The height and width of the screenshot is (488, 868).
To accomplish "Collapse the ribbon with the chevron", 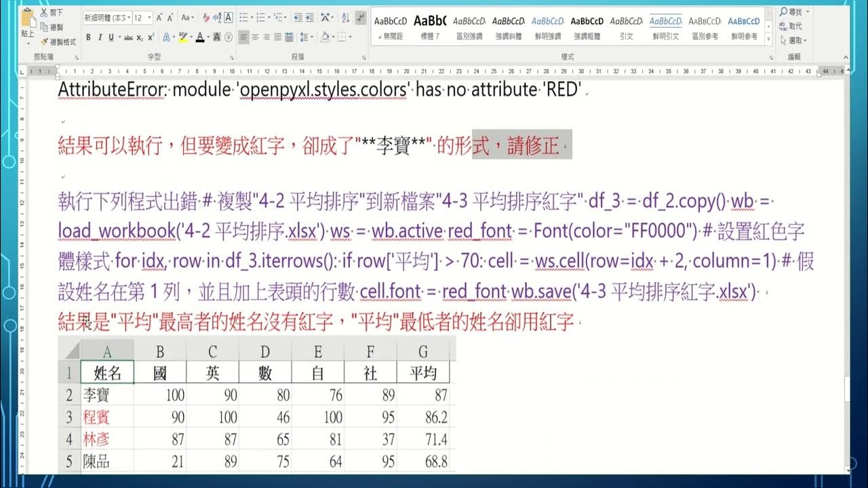I will 846,58.
